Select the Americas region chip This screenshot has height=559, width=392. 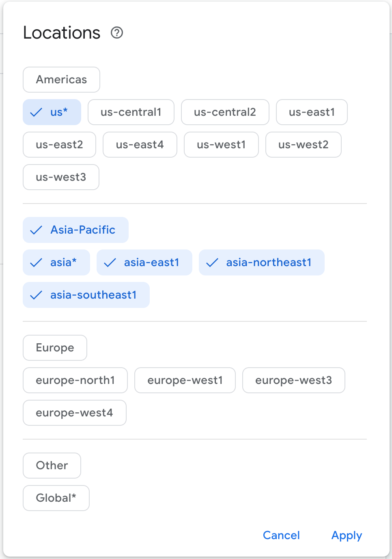coord(61,80)
